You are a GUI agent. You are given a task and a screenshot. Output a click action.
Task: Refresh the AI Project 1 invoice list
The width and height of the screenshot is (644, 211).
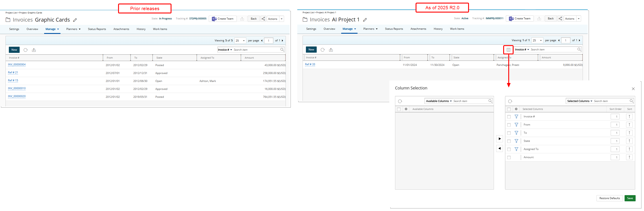tap(322, 50)
